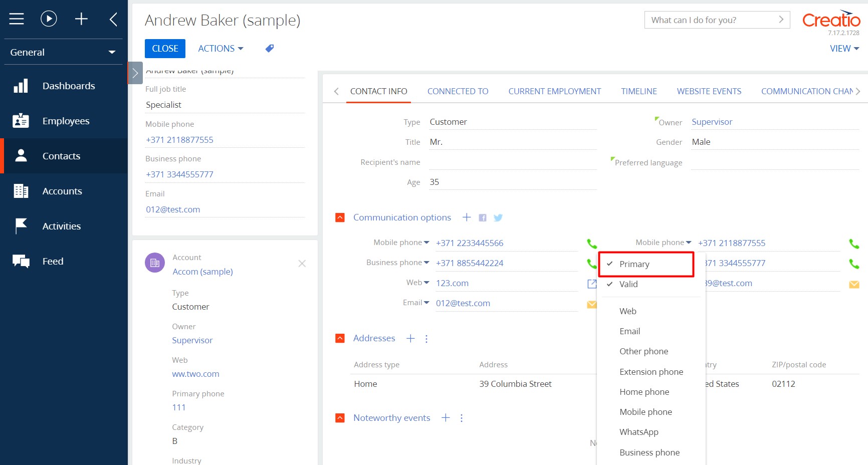This screenshot has width=868, height=465.
Task: Call mobile number +371 2233445566 phone icon
Action: point(592,244)
